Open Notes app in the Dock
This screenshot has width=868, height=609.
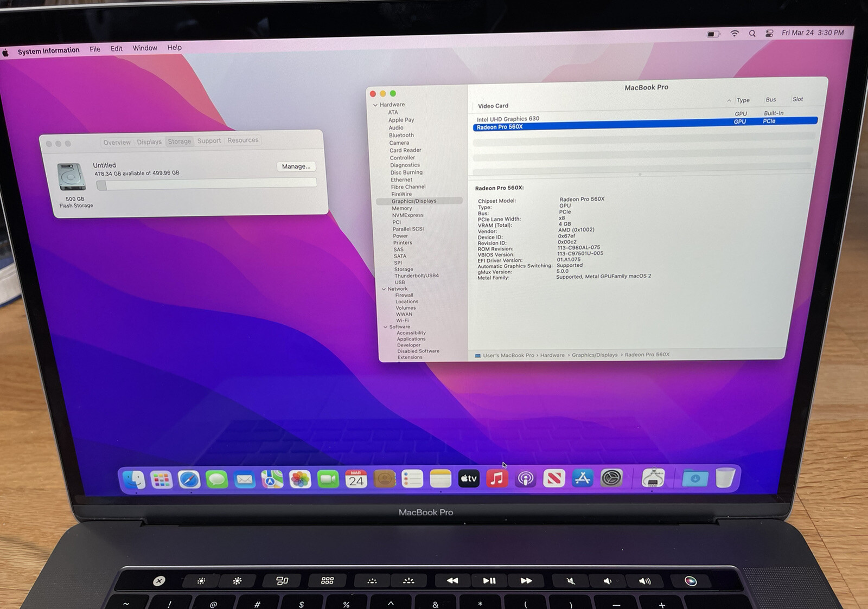pyautogui.click(x=441, y=479)
